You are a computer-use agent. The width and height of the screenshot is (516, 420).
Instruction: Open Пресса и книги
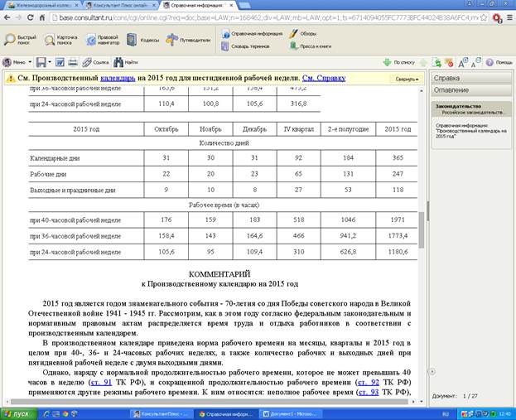coord(311,46)
